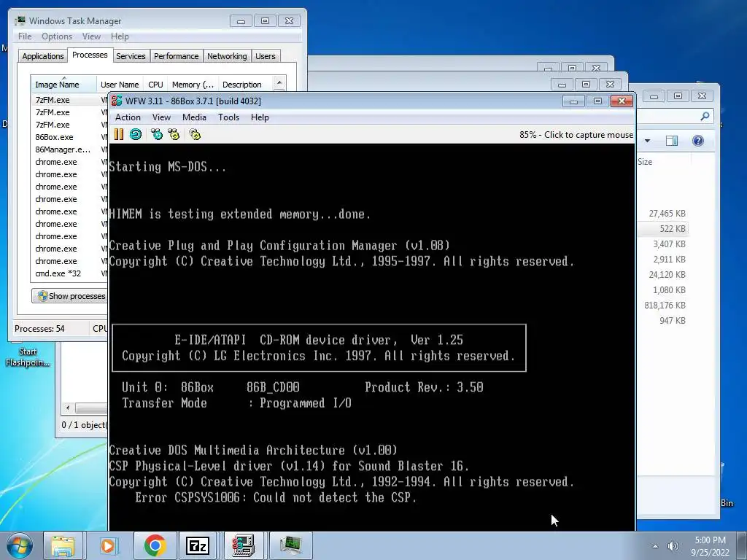This screenshot has height=560, width=747.
Task: Select the 818,176 KB file row
Action: tap(664, 306)
